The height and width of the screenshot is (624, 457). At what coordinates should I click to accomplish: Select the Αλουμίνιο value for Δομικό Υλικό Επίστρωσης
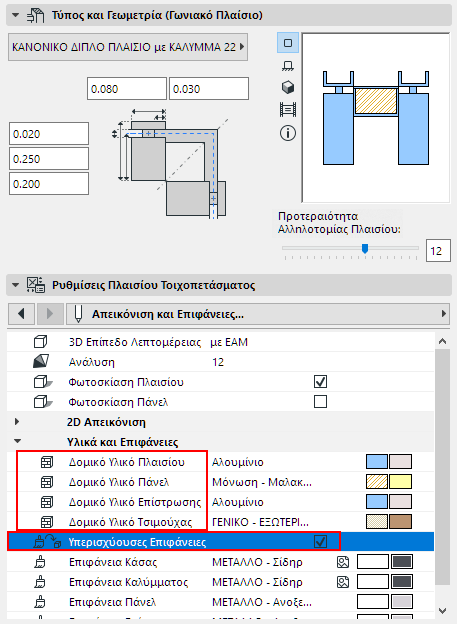coord(238,502)
